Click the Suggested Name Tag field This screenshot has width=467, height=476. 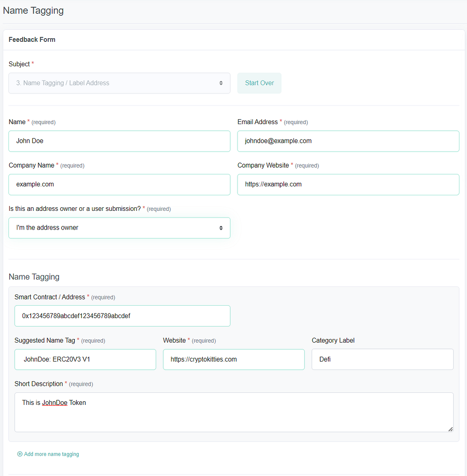[x=85, y=359]
